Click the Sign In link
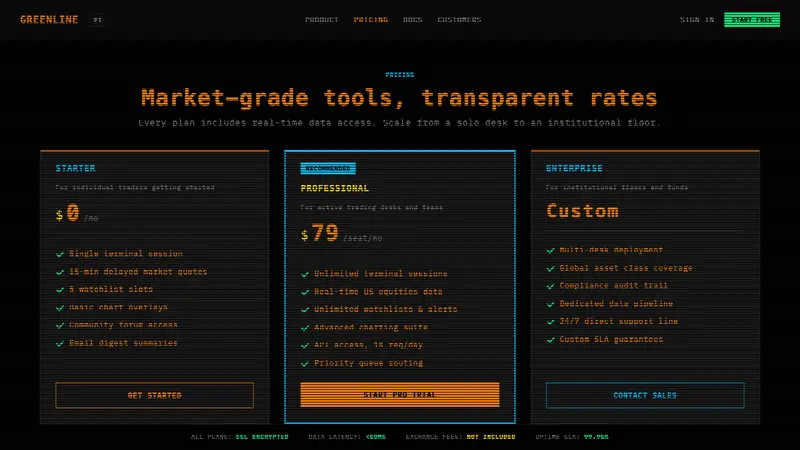 coord(697,20)
